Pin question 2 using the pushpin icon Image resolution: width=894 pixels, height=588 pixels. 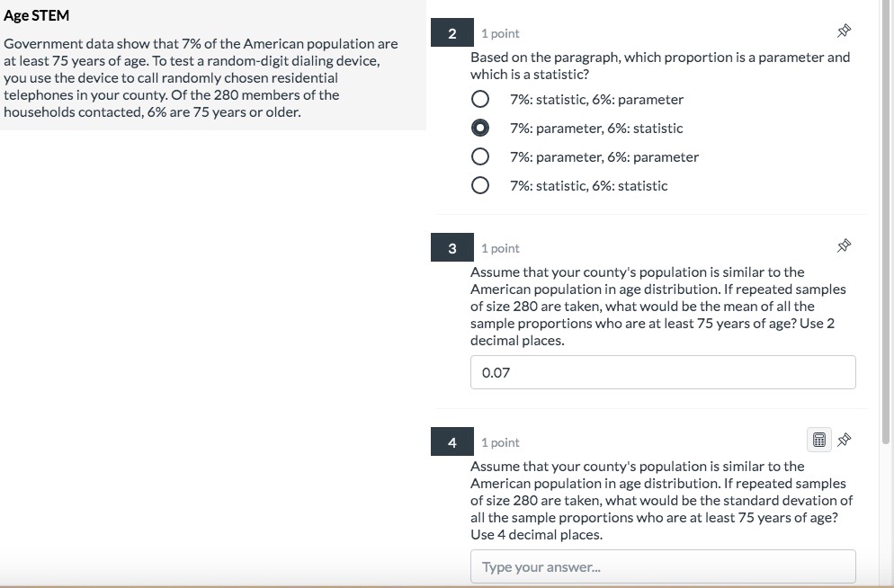(844, 30)
